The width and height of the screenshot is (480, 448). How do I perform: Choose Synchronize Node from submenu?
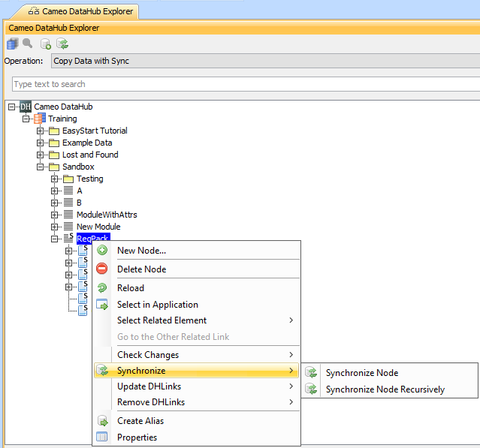pyautogui.click(x=361, y=373)
